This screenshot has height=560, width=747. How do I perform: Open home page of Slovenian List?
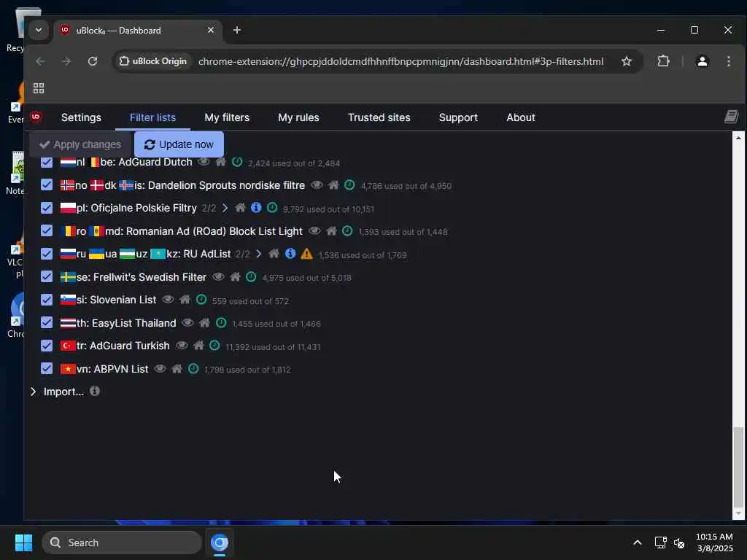185,300
